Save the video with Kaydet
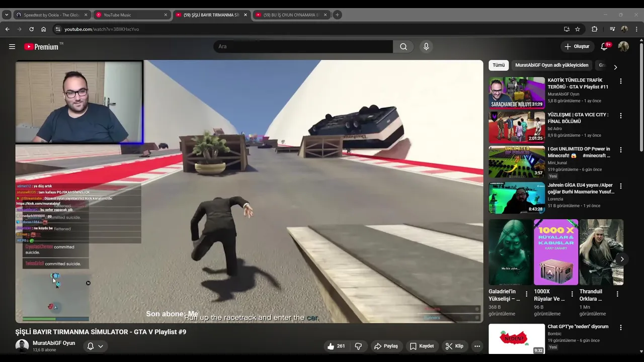The image size is (644, 362). tap(422, 346)
